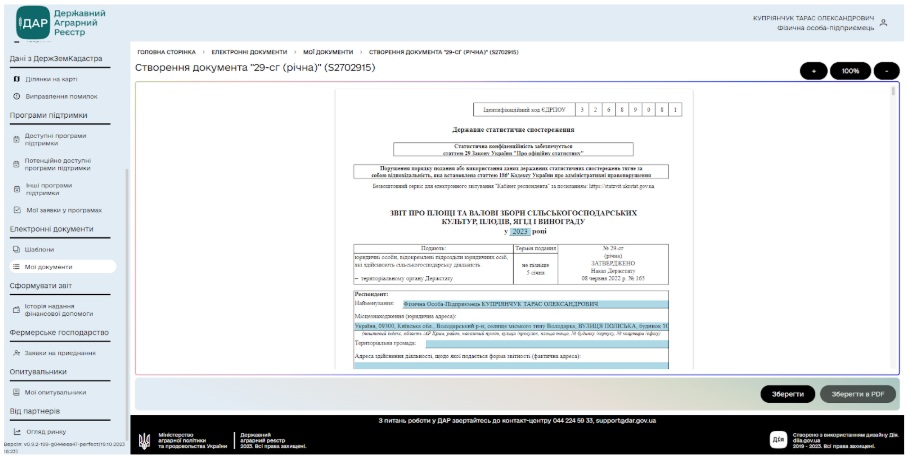This screenshot has width=910, height=456.
Task: Click the Місцезнаходження address field
Action: (511, 327)
